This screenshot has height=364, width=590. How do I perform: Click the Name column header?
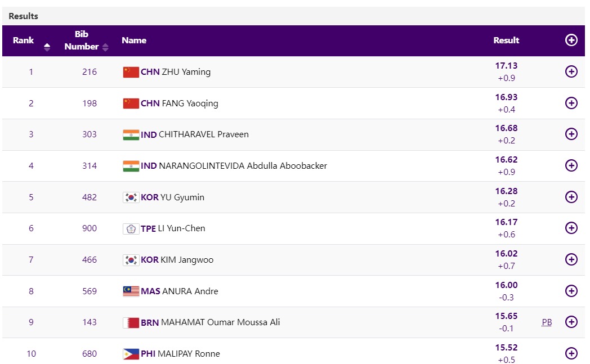pyautogui.click(x=134, y=41)
